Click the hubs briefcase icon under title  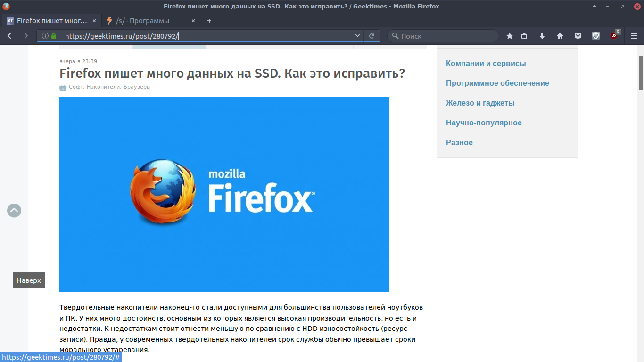tap(63, 87)
